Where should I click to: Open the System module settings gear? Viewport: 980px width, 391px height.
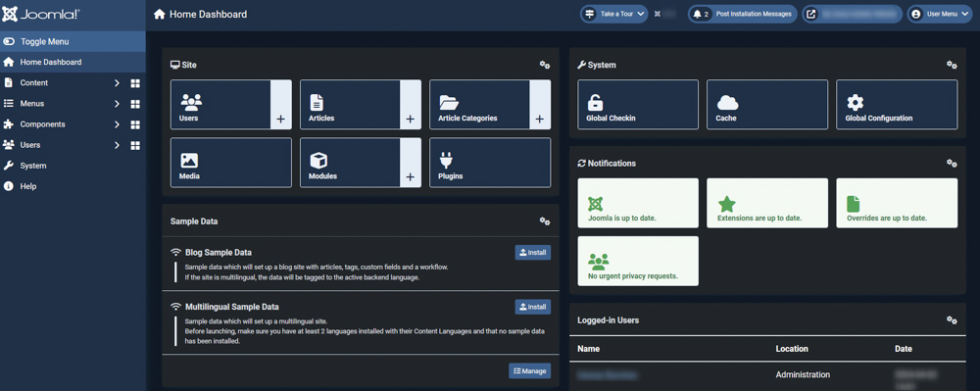(952, 65)
